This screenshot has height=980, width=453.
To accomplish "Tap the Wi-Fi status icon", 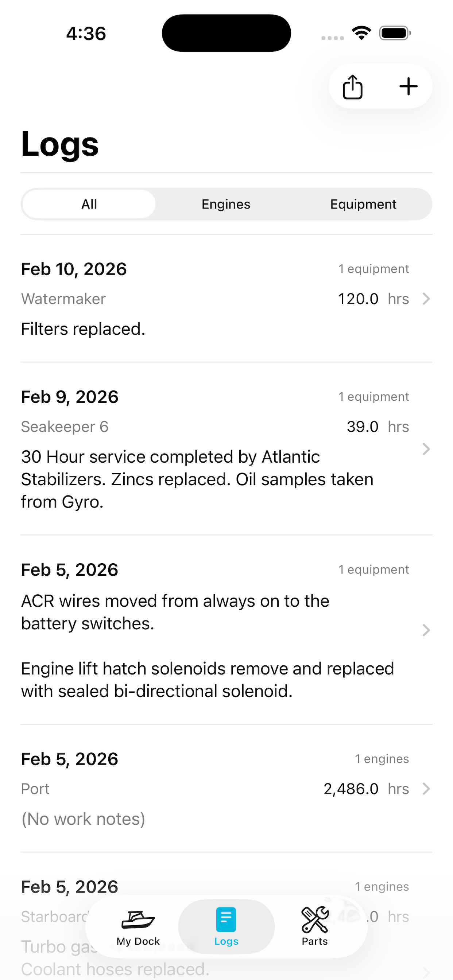I will 361,33.
